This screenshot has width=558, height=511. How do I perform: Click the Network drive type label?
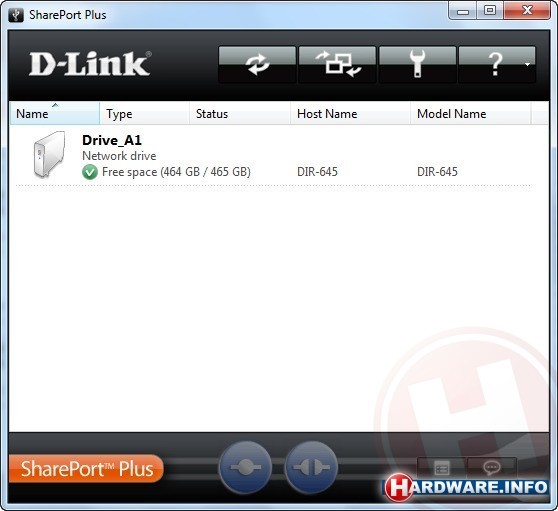point(119,156)
